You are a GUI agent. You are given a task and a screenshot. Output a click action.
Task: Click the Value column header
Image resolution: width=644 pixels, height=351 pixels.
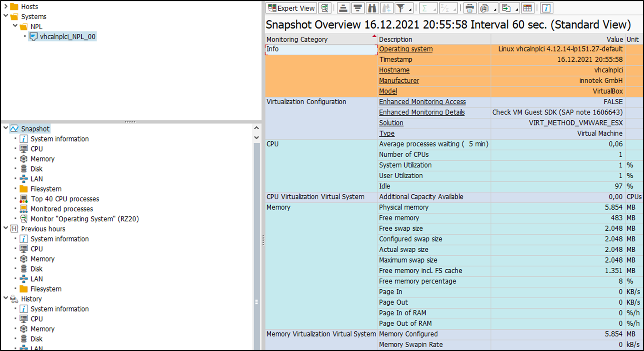(558, 39)
